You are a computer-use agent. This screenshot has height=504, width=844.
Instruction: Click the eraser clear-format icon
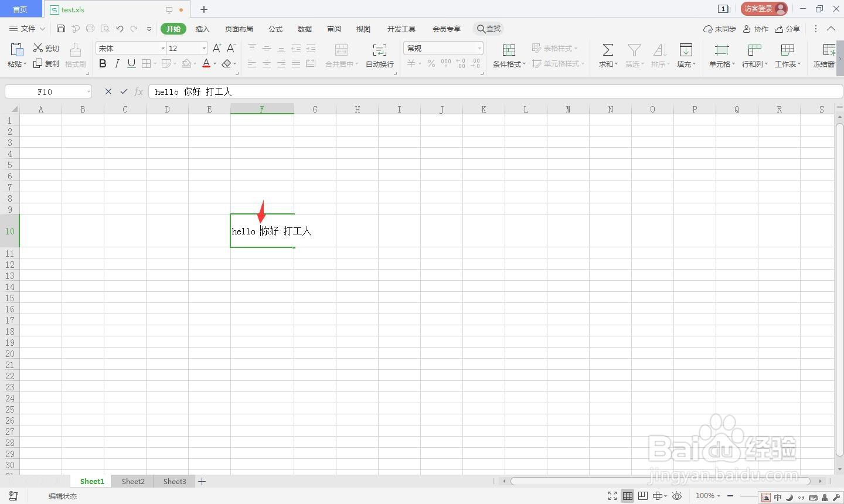(x=226, y=63)
